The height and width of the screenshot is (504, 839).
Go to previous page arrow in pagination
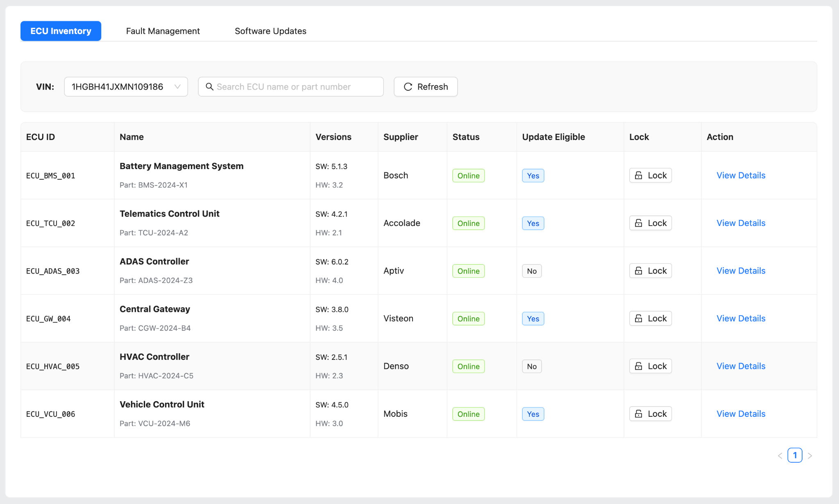coord(780,456)
